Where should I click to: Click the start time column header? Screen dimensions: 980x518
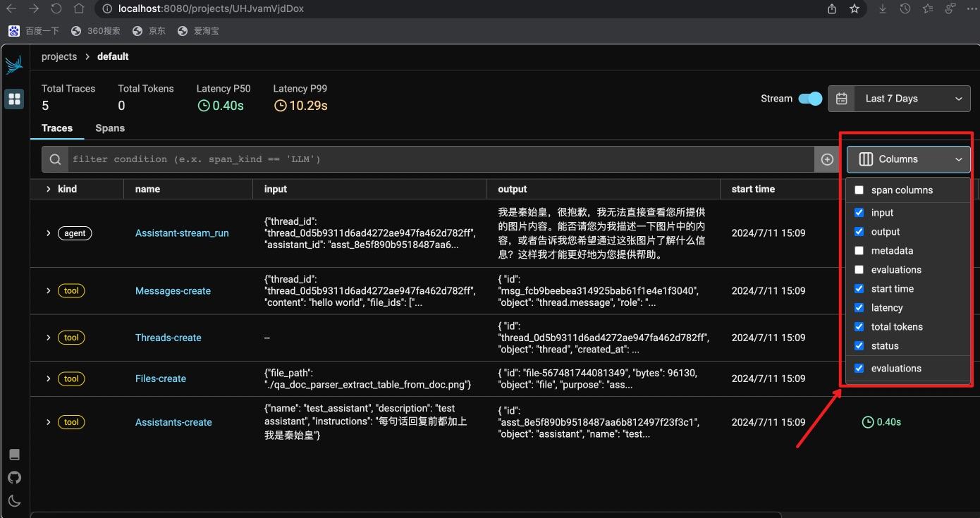753,189
